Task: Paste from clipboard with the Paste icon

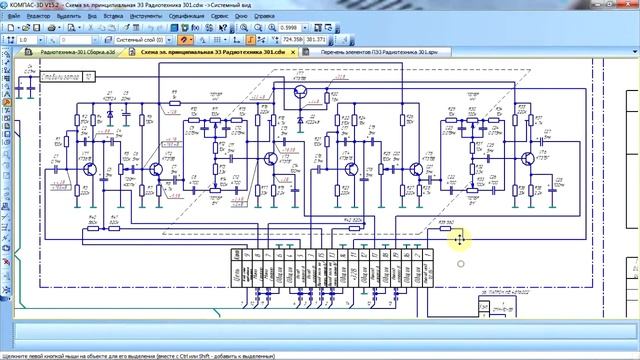Action: click(x=111, y=28)
